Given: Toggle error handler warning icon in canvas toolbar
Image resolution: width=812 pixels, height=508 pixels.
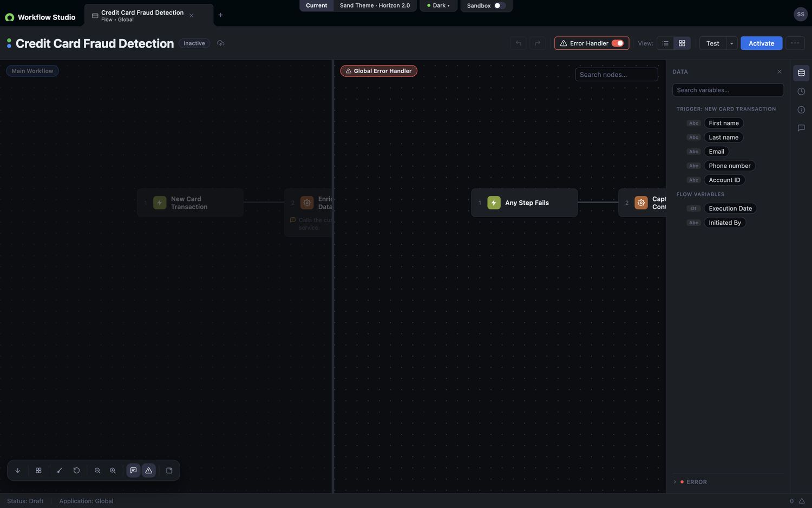Looking at the screenshot, I should point(149,471).
